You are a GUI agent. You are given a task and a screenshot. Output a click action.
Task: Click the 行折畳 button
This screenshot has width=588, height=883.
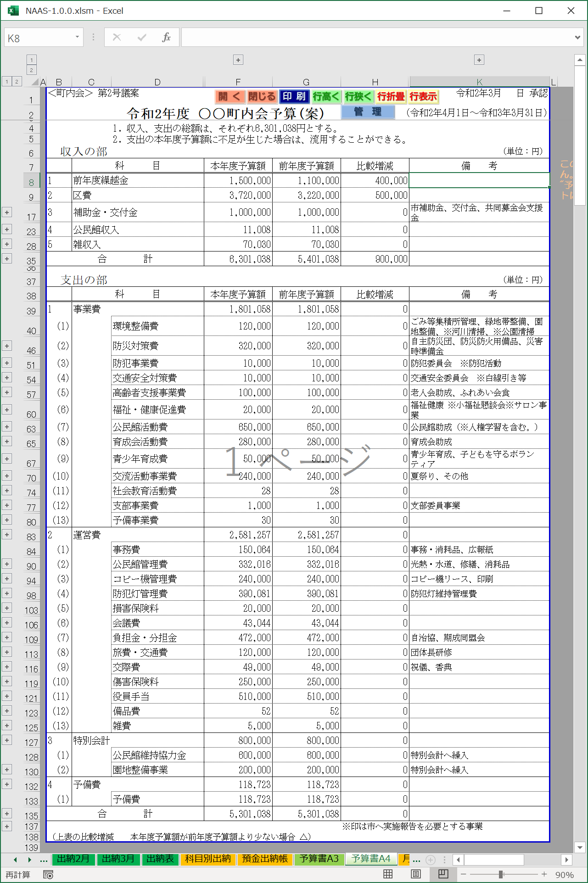(391, 96)
